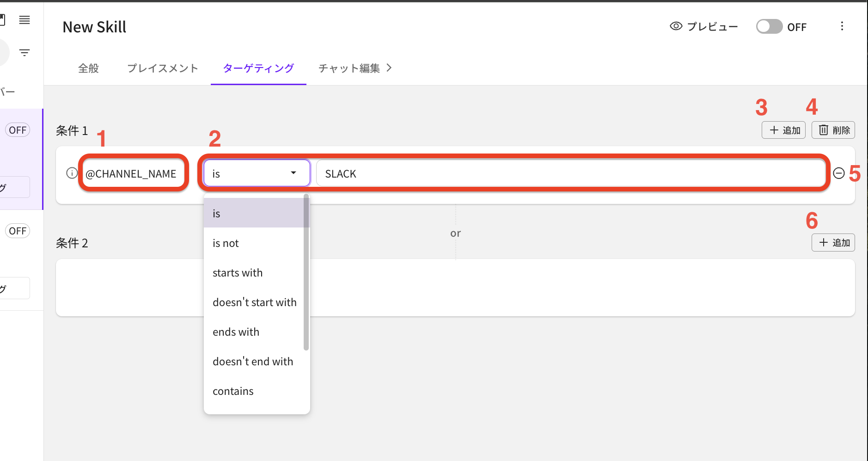The image size is (868, 461).
Task: Click the eye preview icon
Action: [x=676, y=26]
